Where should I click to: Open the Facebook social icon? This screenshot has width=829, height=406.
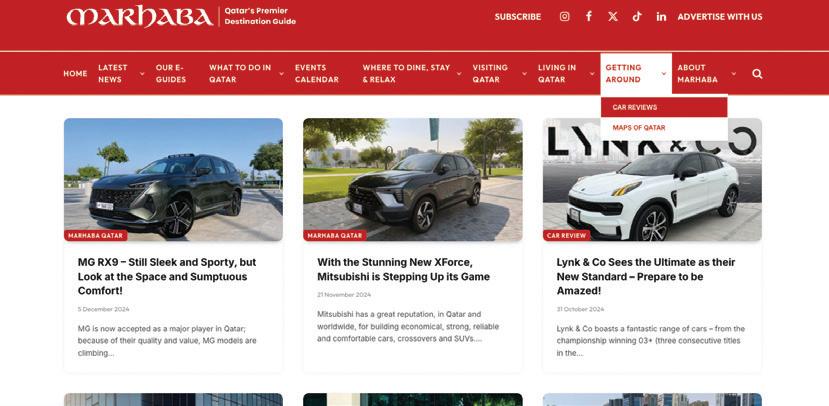click(588, 16)
